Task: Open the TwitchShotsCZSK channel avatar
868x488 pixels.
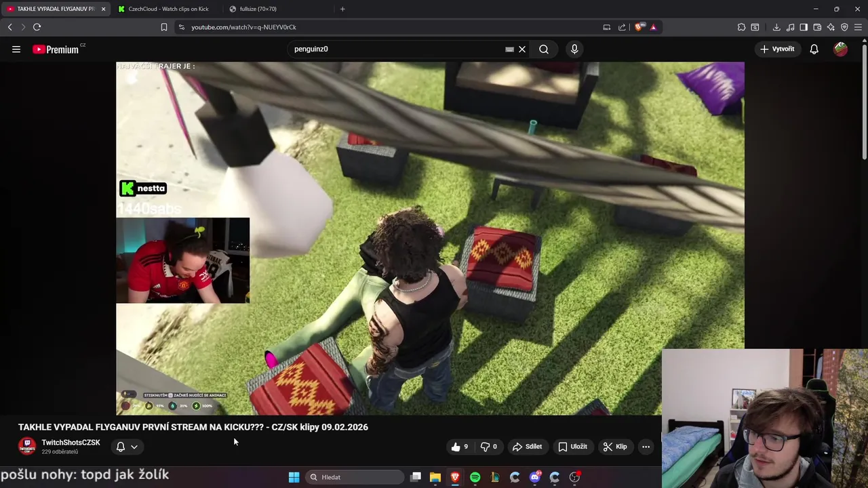Action: tap(27, 447)
